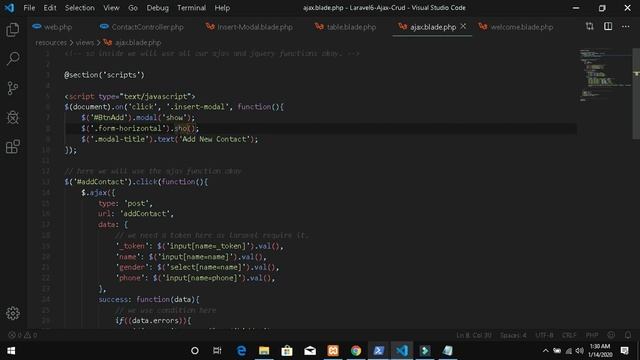Open the Debug view with bug icon

(x=13, y=118)
